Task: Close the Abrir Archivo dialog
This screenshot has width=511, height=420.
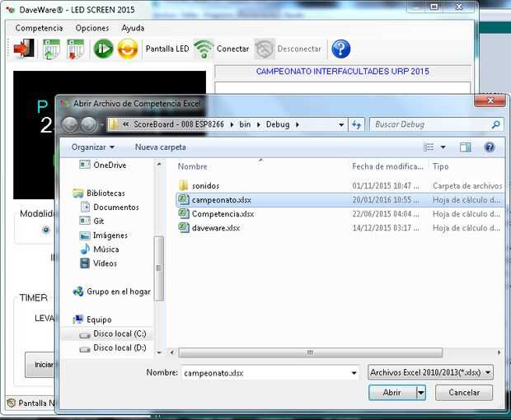Action: pyautogui.click(x=490, y=100)
